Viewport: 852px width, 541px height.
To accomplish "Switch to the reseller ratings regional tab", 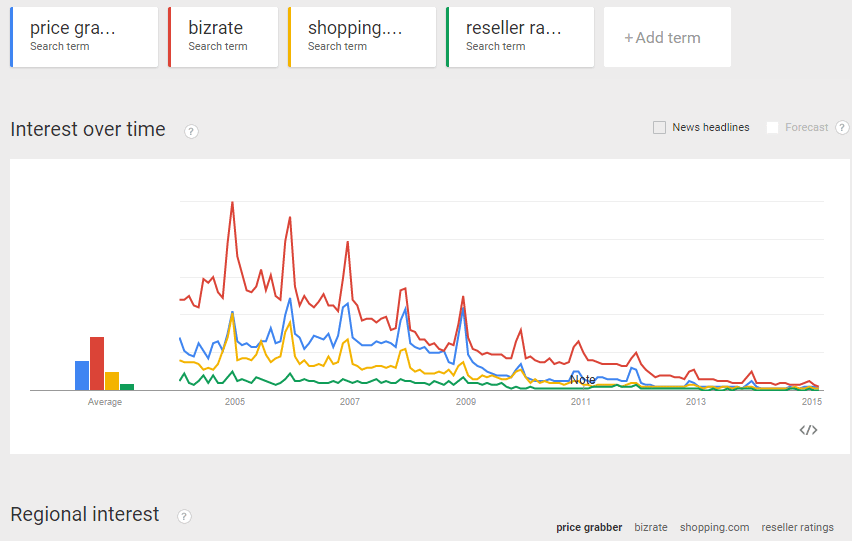I will coord(797,527).
